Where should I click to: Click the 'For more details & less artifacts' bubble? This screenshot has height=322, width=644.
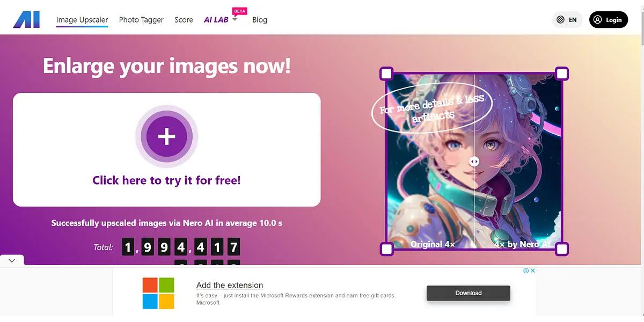click(432, 108)
